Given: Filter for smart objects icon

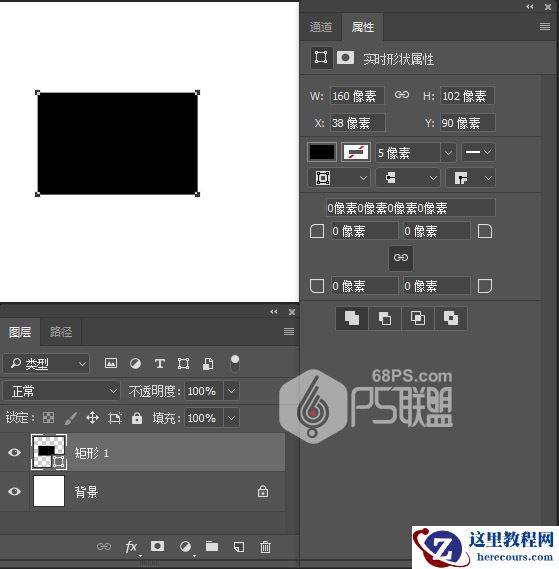Looking at the screenshot, I should pyautogui.click(x=208, y=363).
